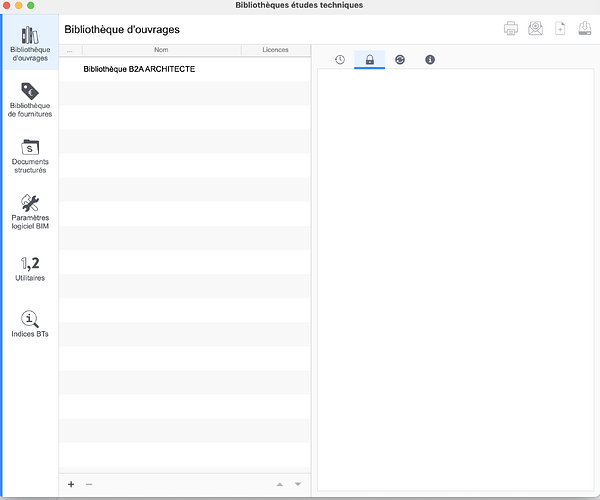Select the padlock tab
Screen dimensions: 600x500
369,60
